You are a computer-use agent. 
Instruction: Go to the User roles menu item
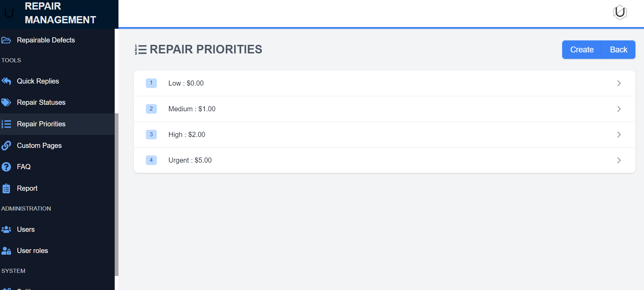33,251
